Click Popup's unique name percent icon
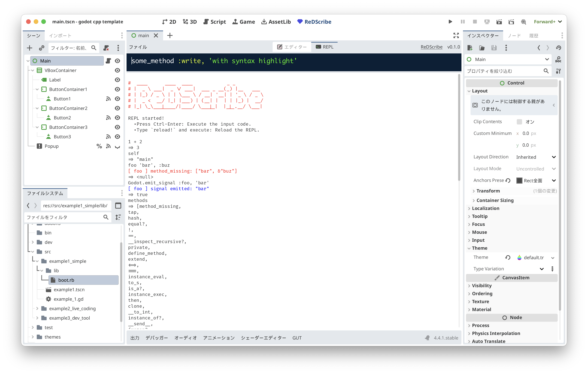The image size is (588, 374). pos(99,146)
